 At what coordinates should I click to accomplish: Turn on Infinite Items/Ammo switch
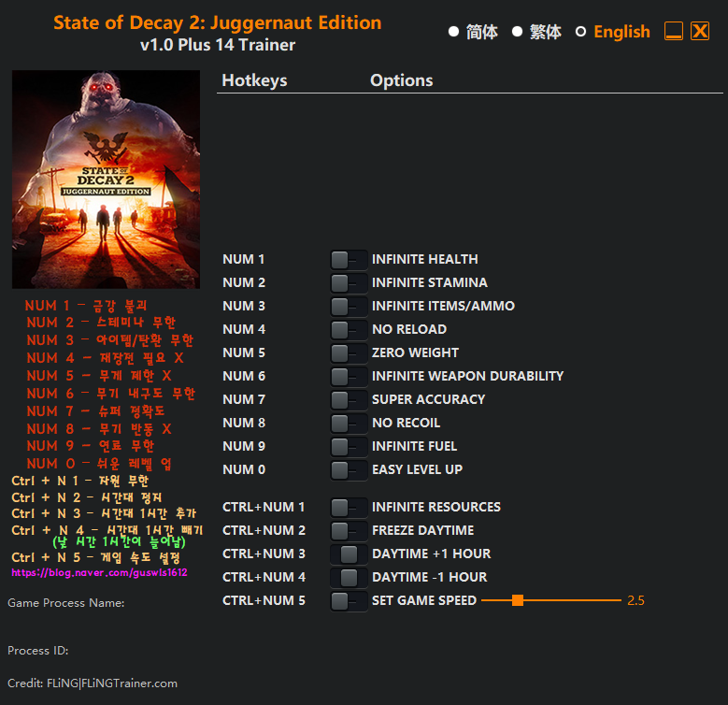[x=349, y=306]
